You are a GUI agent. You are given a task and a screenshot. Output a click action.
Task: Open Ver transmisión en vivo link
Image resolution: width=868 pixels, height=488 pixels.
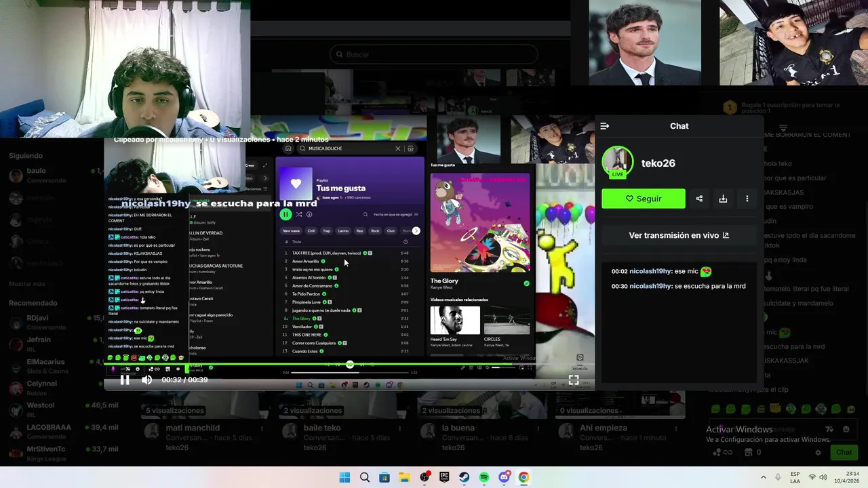click(679, 235)
